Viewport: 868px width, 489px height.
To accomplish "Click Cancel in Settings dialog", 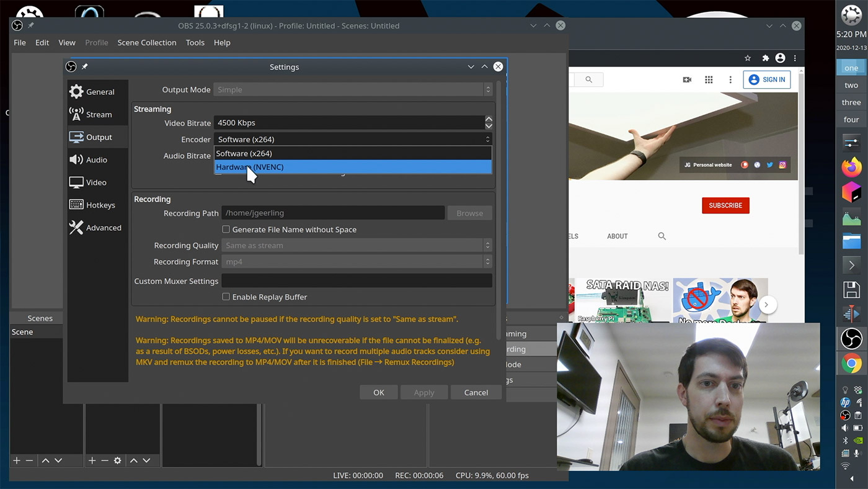I will click(476, 392).
